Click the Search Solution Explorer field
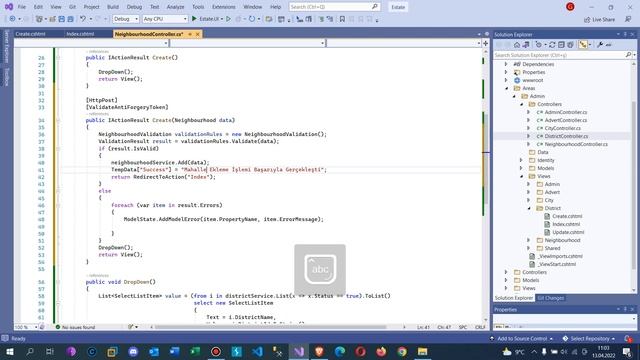Image resolution: width=640 pixels, height=360 pixels. (559, 55)
